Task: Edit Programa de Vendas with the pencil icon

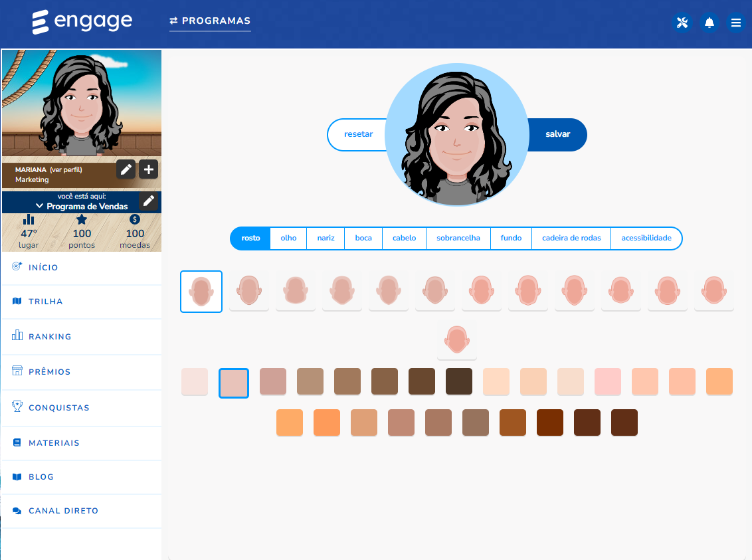Action: click(x=149, y=201)
